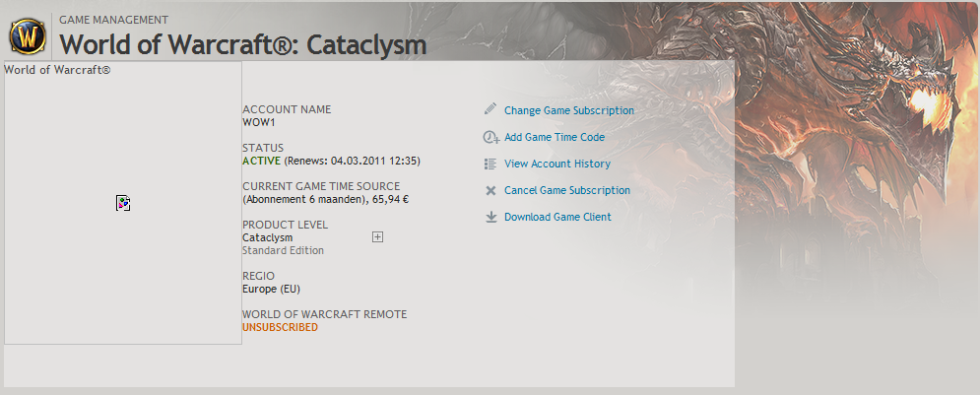Open the Cancel Game Subscription link
The image size is (980, 395).
(x=567, y=190)
